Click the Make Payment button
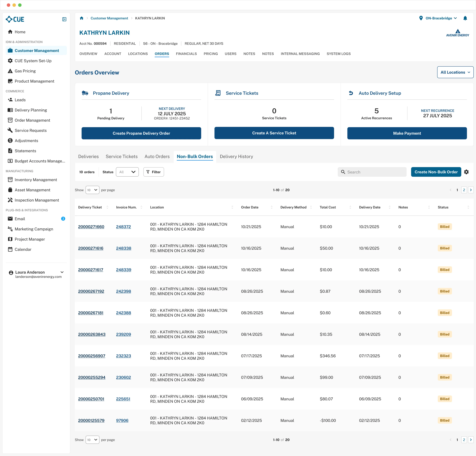 click(x=407, y=133)
